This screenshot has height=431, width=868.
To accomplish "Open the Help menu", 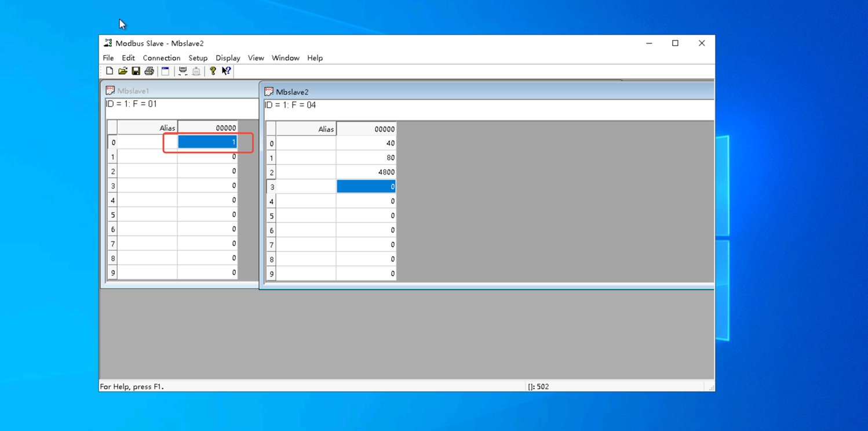I will tap(315, 58).
